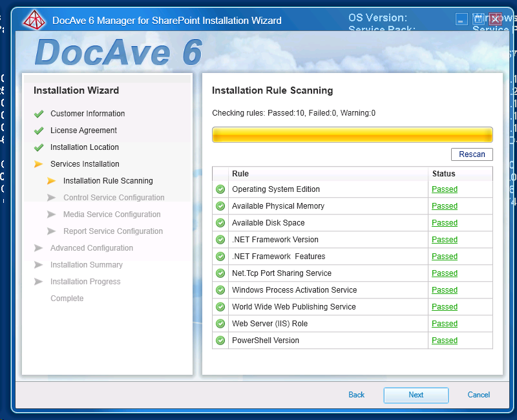517x420 pixels.
Task: Open Passed link for Available Physical Memory
Action: coord(444,206)
